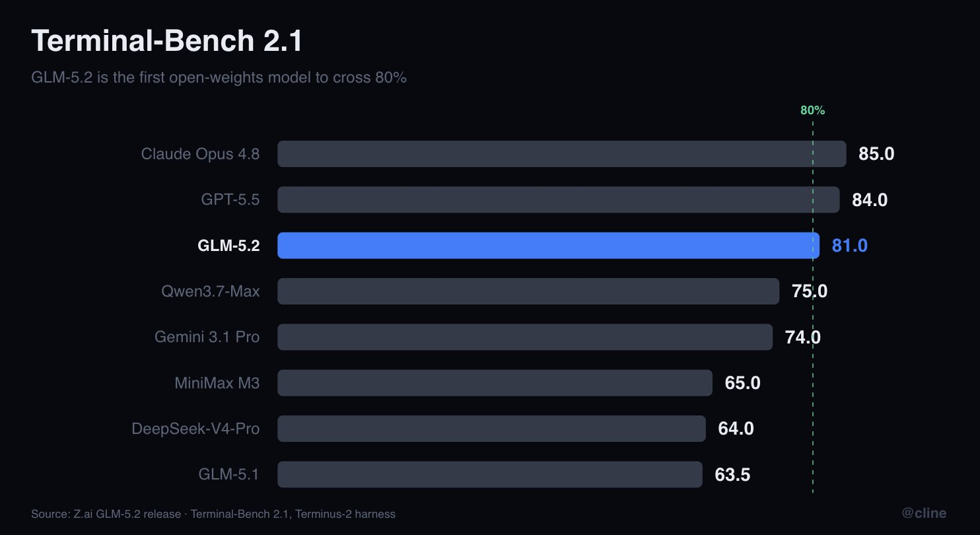Click the MiniMax M3 bar
980x535 pixels.
pyautogui.click(x=495, y=382)
